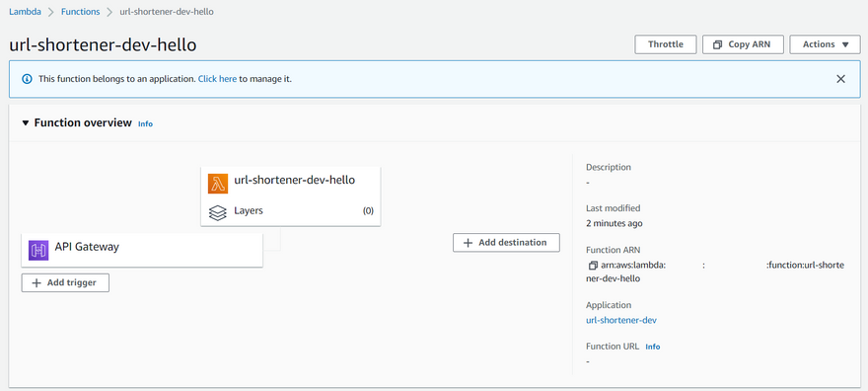Click the Layers stack icon
This screenshot has width=868, height=391.
[218, 212]
